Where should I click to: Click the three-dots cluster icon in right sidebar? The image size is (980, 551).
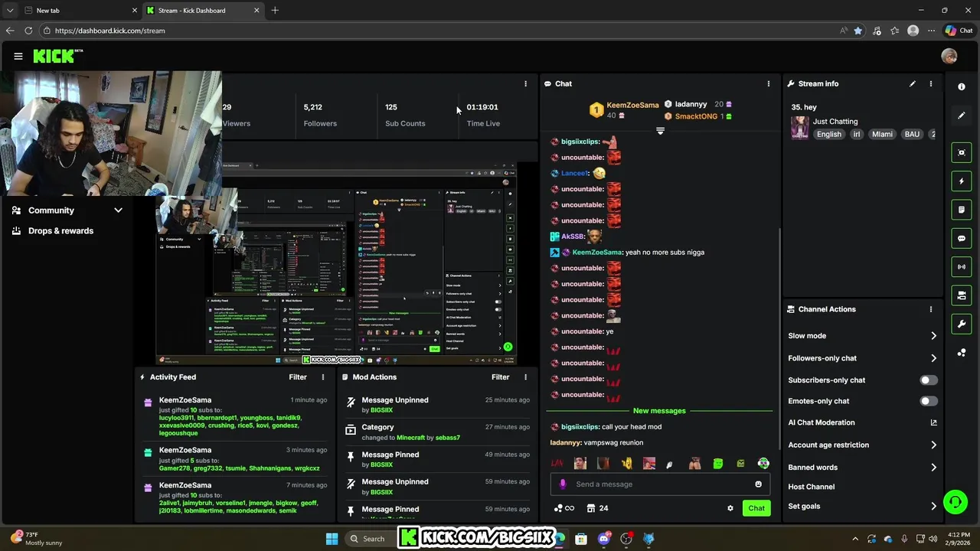962,353
